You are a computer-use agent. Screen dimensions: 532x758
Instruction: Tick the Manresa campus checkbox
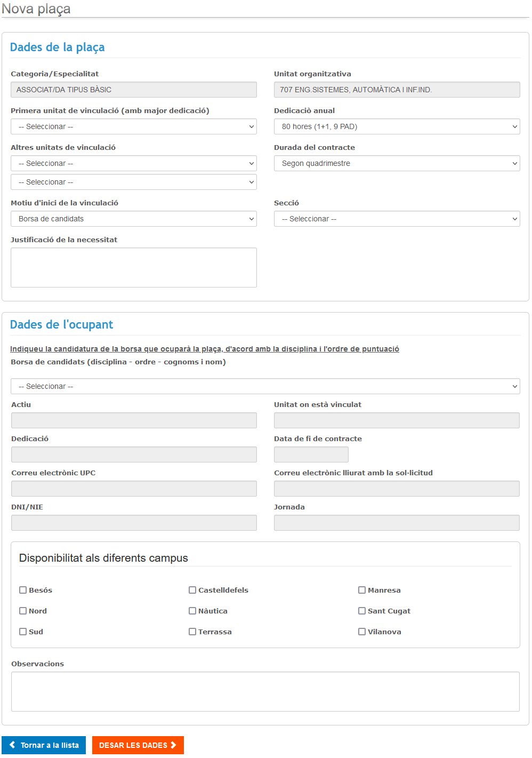(362, 590)
